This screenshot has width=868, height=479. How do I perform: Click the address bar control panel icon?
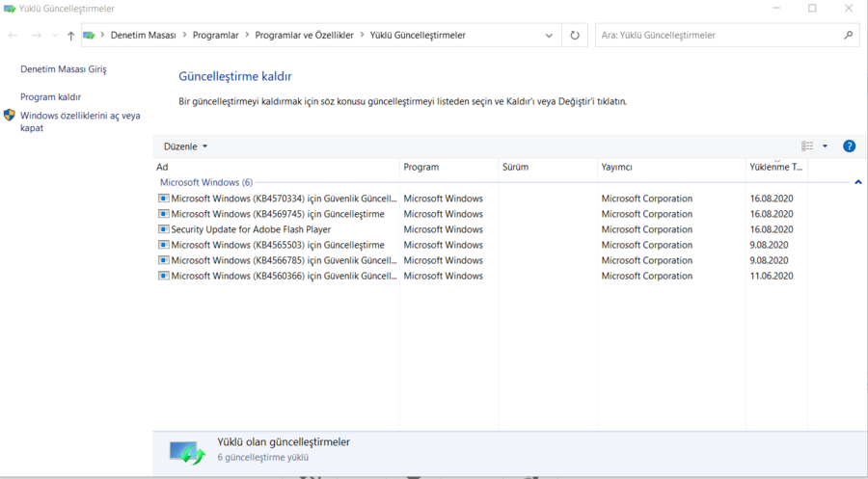[89, 36]
